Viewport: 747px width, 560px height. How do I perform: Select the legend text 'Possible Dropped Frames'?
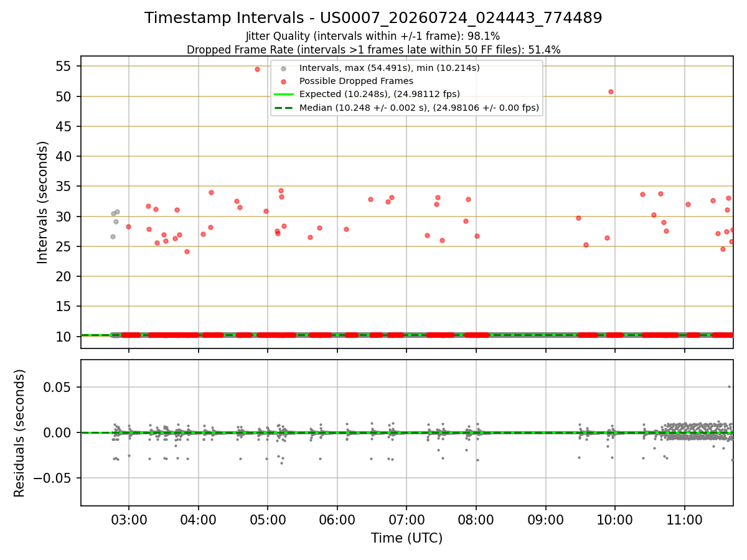point(356,82)
